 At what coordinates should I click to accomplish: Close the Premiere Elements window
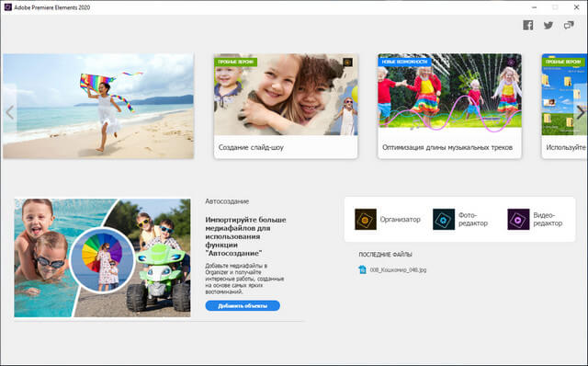(576, 7)
